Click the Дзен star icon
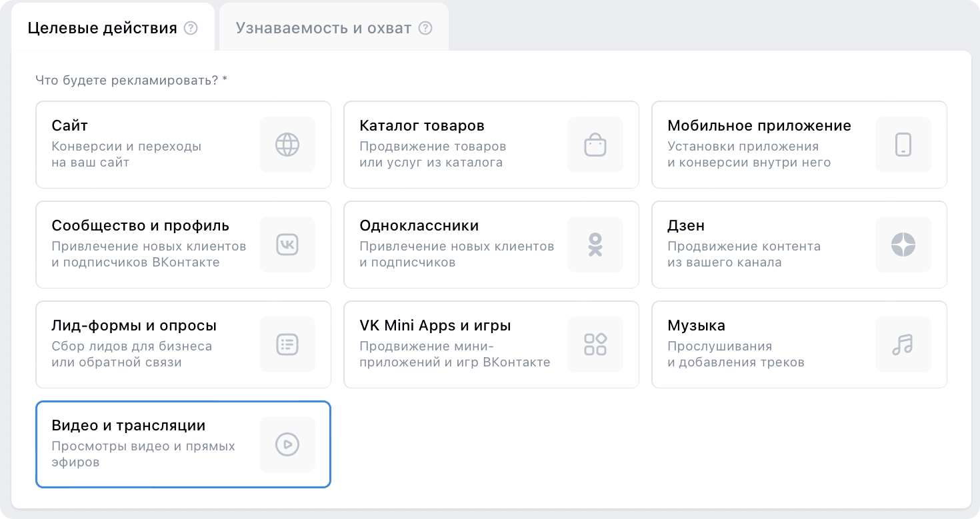 click(x=903, y=245)
